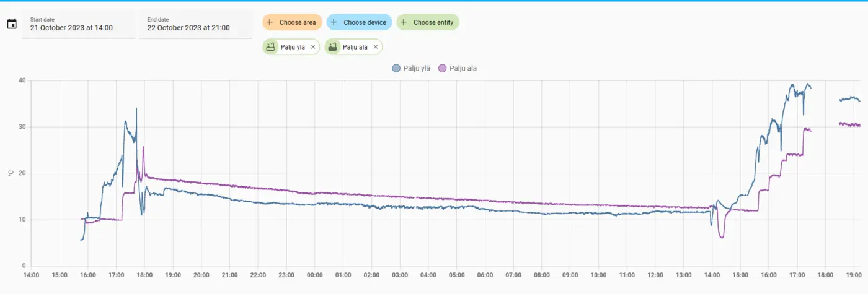Screen dimensions: 868x294
Task: Click the 20 y-axis value label
Action: (x=22, y=173)
